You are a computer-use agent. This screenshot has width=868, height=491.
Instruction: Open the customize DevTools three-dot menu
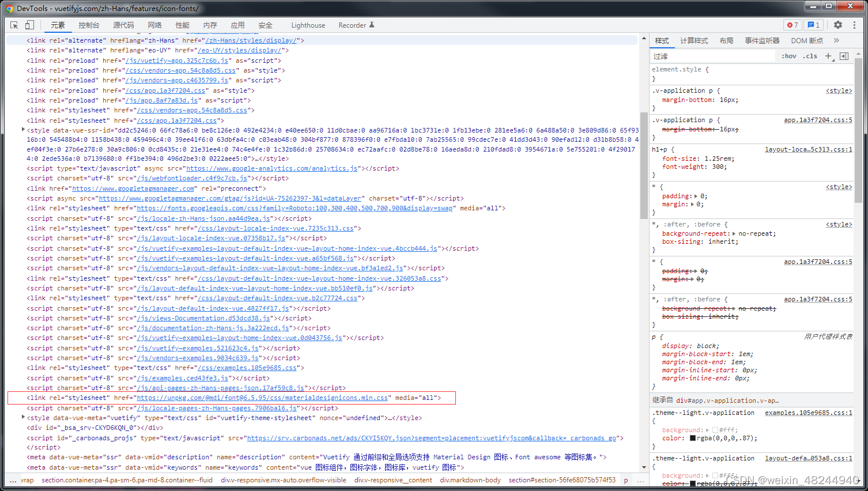(854, 25)
